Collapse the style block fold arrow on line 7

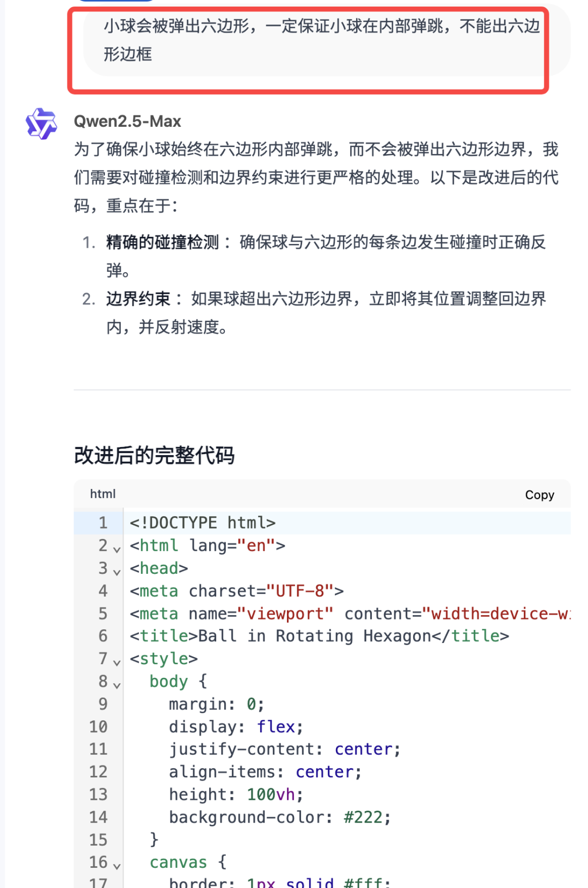coord(117,663)
